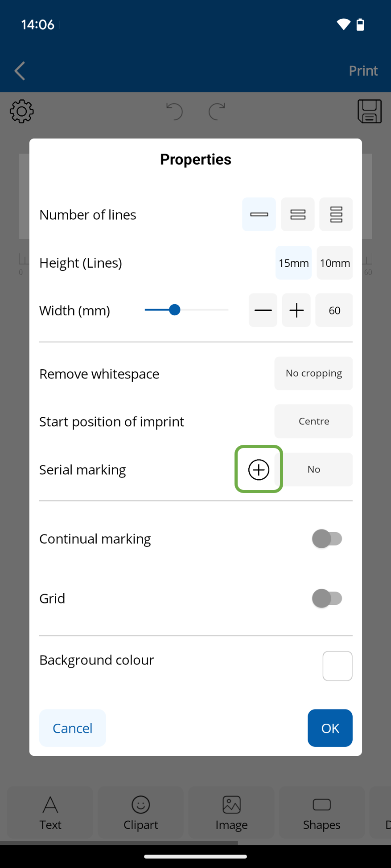This screenshot has height=868, width=391.
Task: Select three lines layout icon
Action: click(336, 214)
